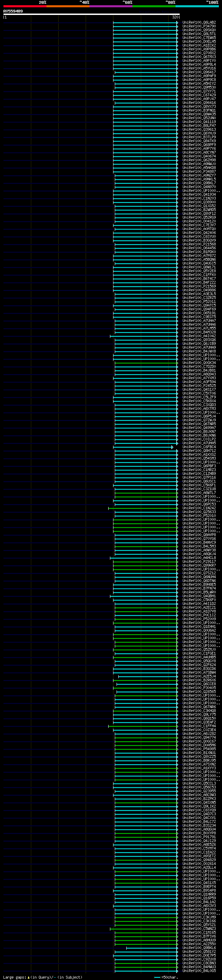Open hit UniRef100_Q6LAB2
Image resolution: width=222 pixels, height=980 pixels.
pos(199,23)
